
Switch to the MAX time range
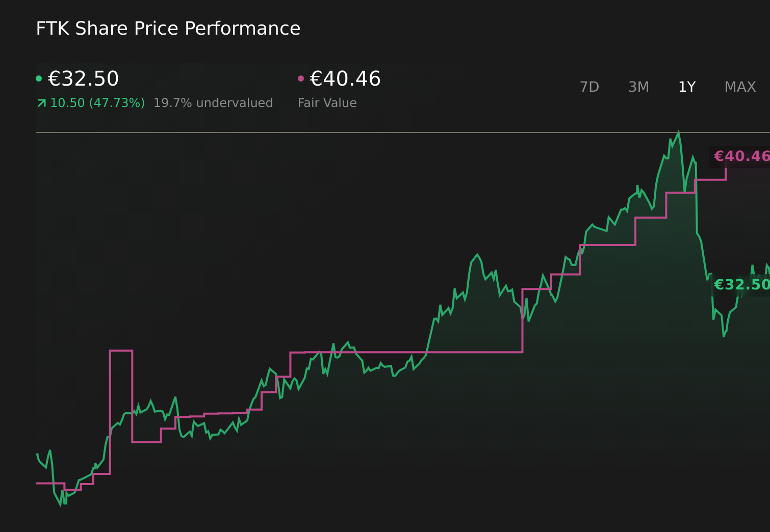coord(740,87)
